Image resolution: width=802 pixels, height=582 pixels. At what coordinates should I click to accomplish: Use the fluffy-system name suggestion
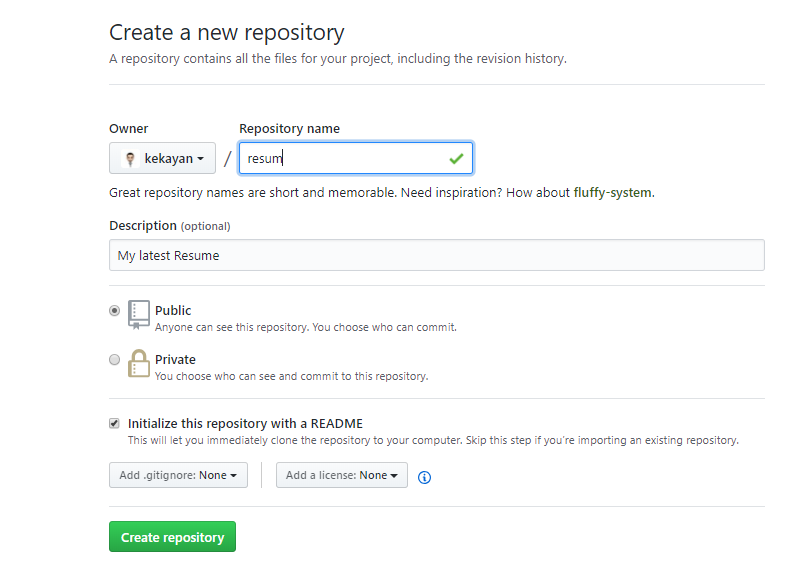pyautogui.click(x=613, y=193)
